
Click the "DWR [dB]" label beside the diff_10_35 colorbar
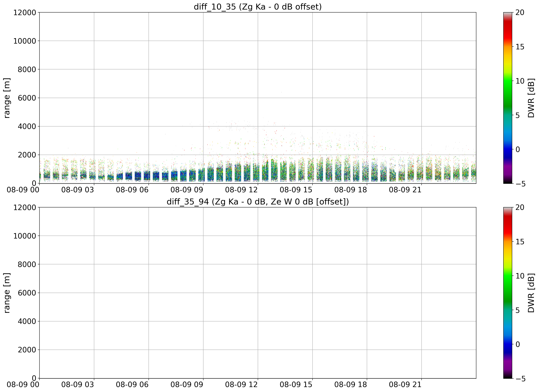coord(531,98)
